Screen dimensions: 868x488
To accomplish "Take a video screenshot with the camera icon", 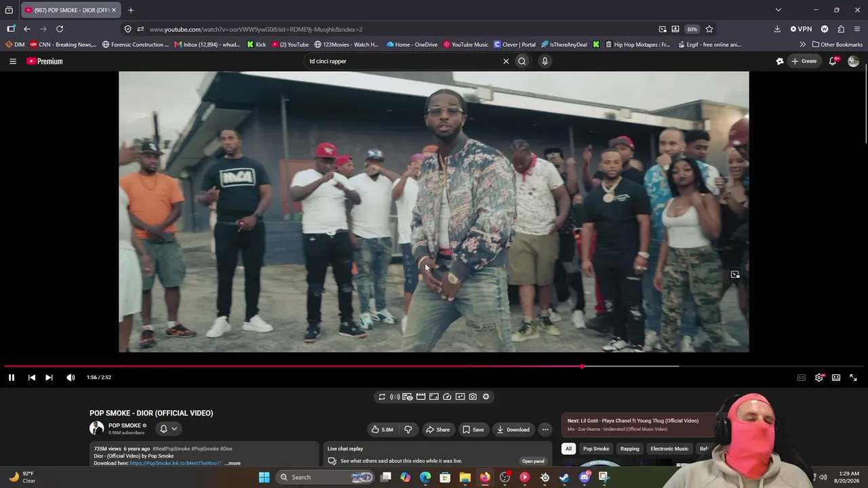I will (x=473, y=397).
